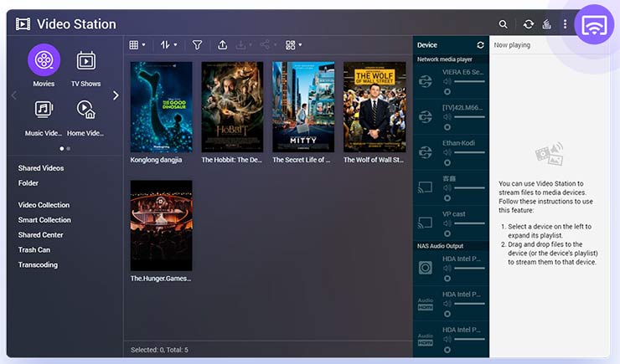This screenshot has height=364, width=620.
Task: Open the sort order dropdown
Action: tap(168, 45)
